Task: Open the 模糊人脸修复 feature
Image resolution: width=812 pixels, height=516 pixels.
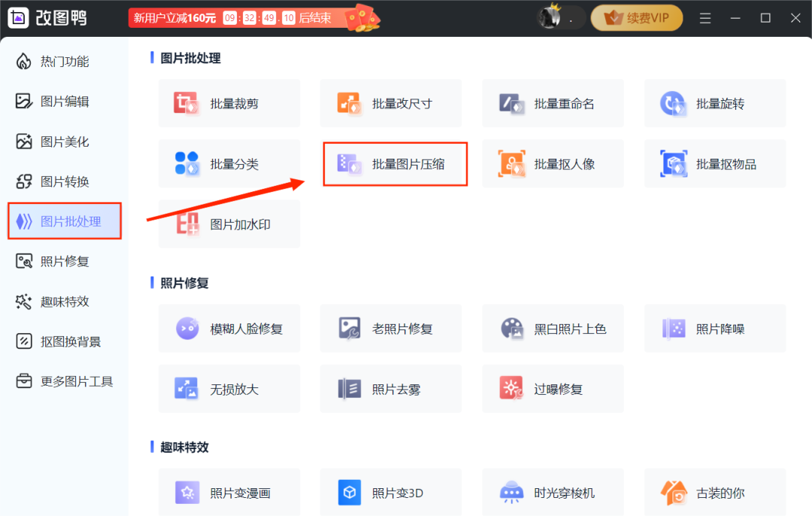Action: click(229, 328)
